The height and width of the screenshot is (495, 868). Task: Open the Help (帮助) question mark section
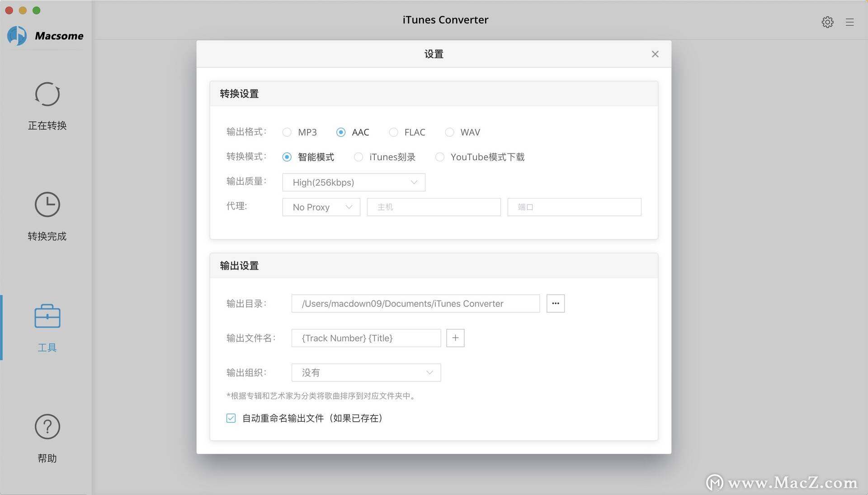click(47, 438)
